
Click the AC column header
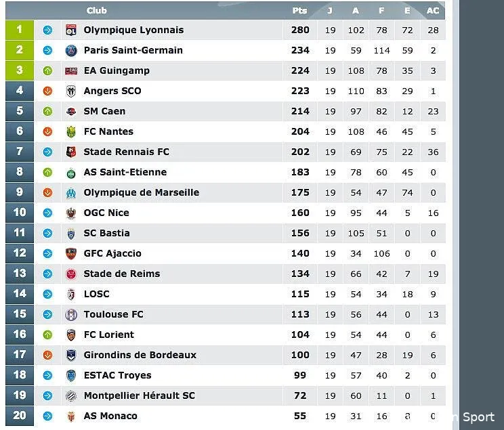point(433,10)
